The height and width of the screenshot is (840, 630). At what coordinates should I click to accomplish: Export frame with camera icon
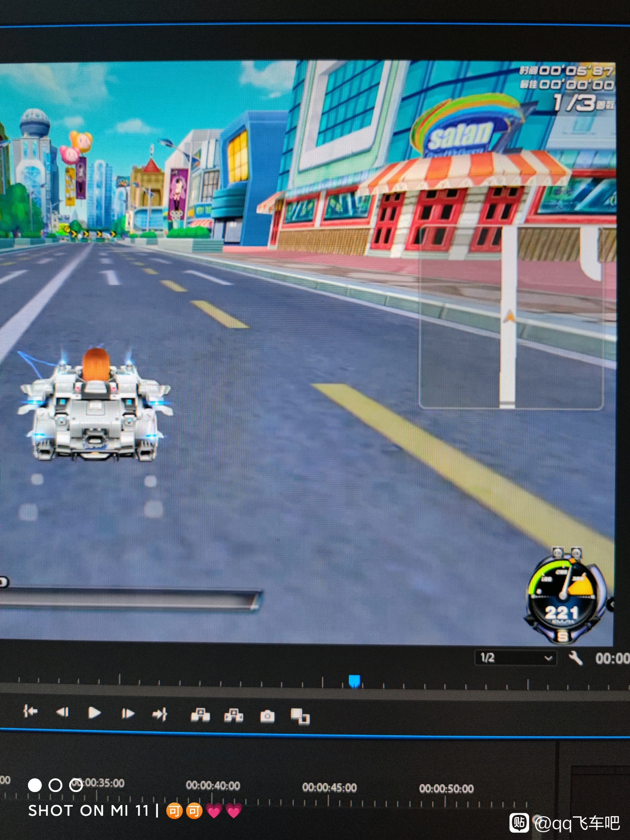tap(268, 716)
